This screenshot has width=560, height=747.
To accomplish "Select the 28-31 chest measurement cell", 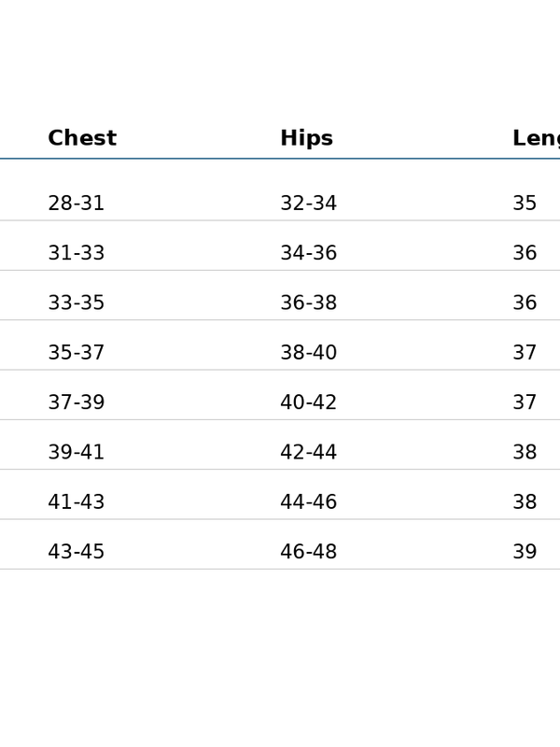I will coord(76,204).
